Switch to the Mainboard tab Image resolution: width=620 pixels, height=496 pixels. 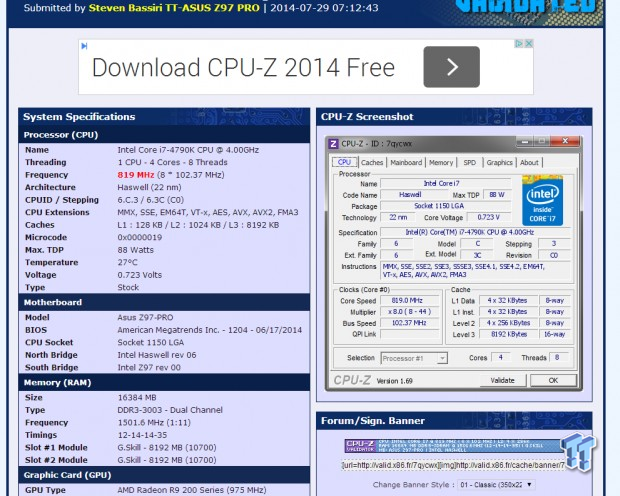[406, 163]
